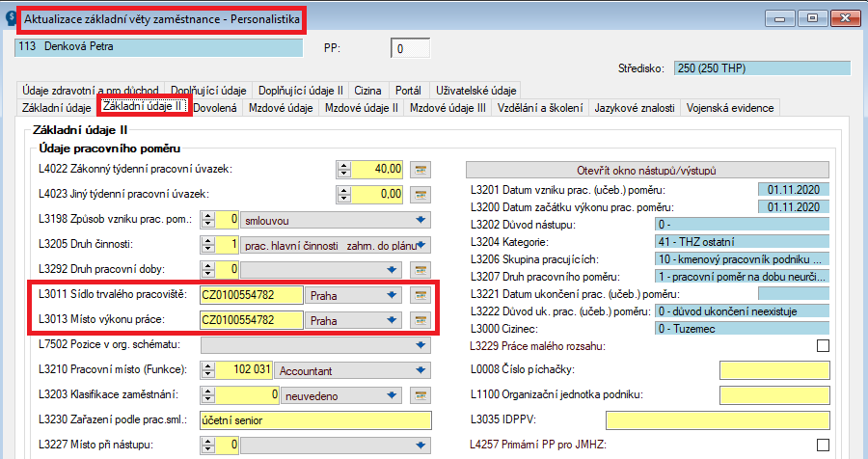The image size is (868, 459).
Task: Click the L0008 Číslo píchačky input field
Action: coord(774,370)
